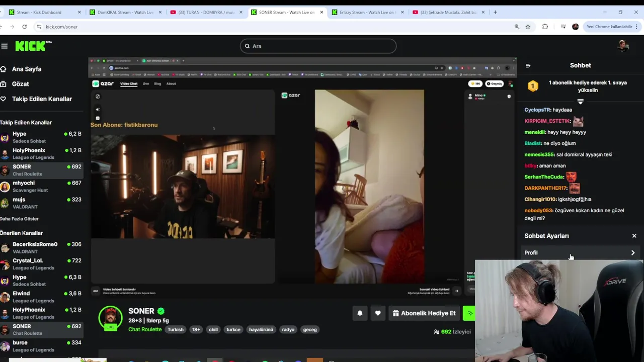Click the radyo tag
644x362 pixels.
click(x=288, y=330)
